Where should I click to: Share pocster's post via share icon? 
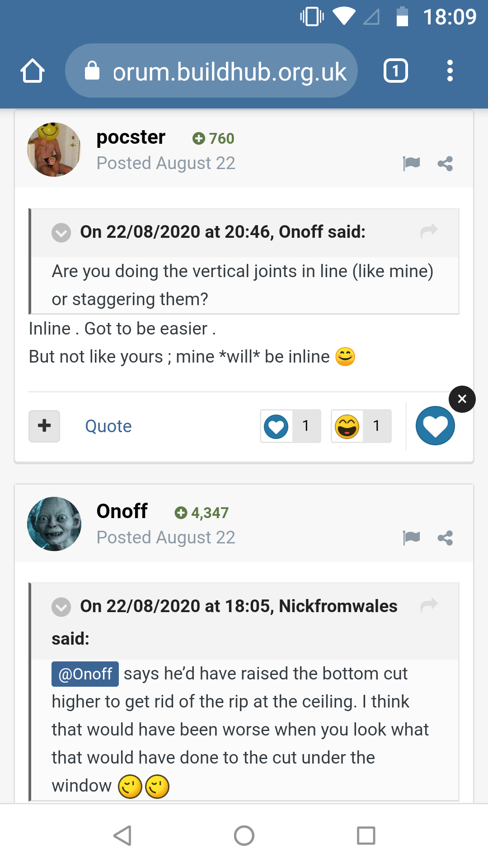(445, 163)
